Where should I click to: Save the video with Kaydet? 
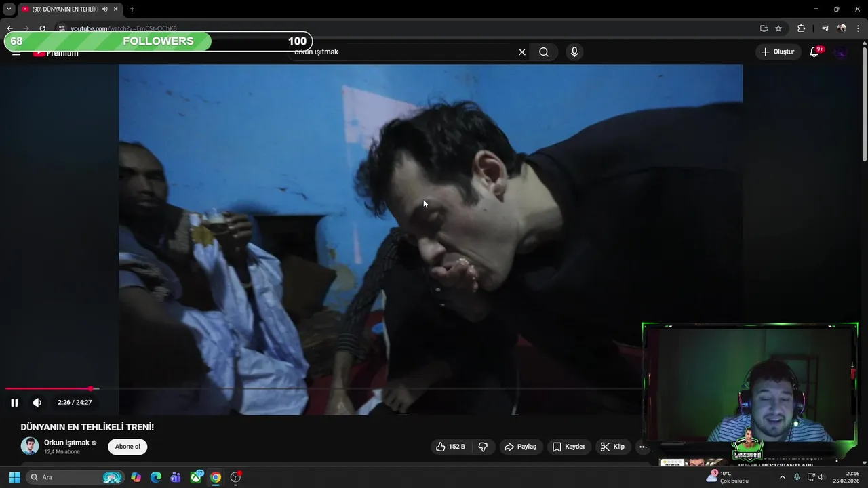[568, 447]
